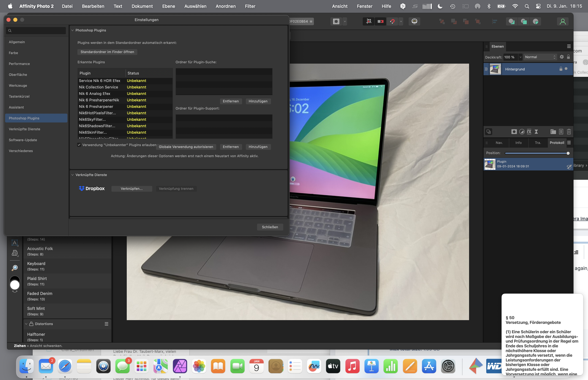The height and width of the screenshot is (380, 588).
Task: Click the Wi-Fi status icon
Action: tap(515, 6)
